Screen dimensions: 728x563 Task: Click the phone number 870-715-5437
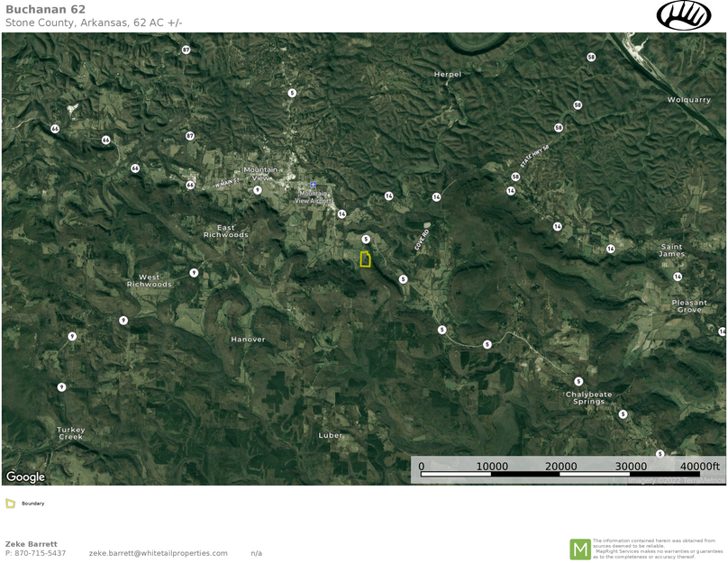coord(41,553)
